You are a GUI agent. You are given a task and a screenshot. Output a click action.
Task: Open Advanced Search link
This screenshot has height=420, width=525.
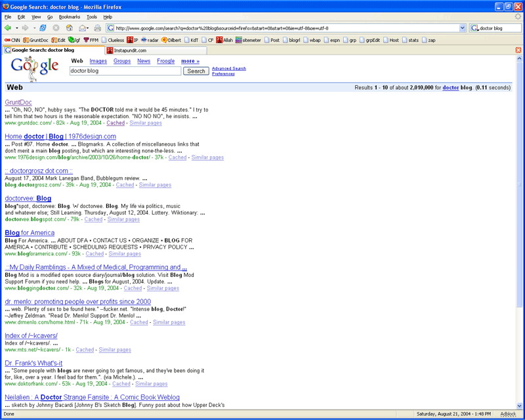click(229, 68)
